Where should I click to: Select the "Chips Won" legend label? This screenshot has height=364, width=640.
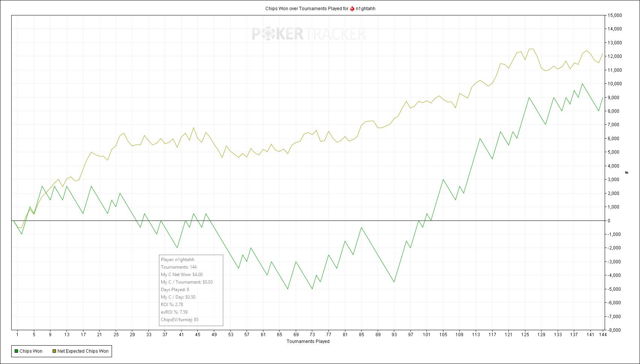coord(31,351)
